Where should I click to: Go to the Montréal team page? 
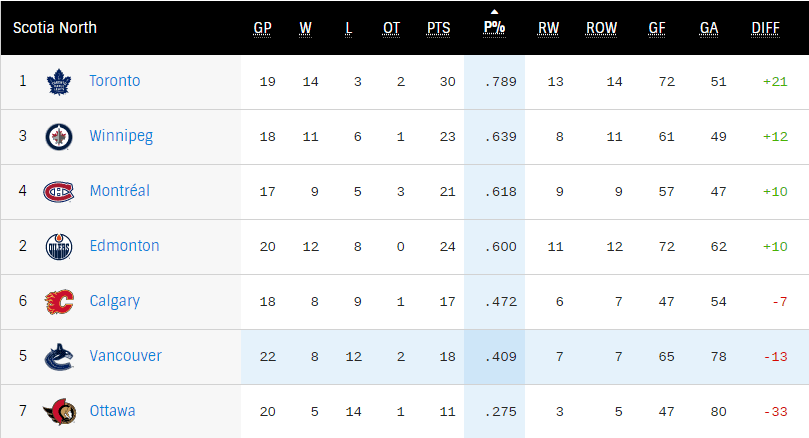coord(119,191)
